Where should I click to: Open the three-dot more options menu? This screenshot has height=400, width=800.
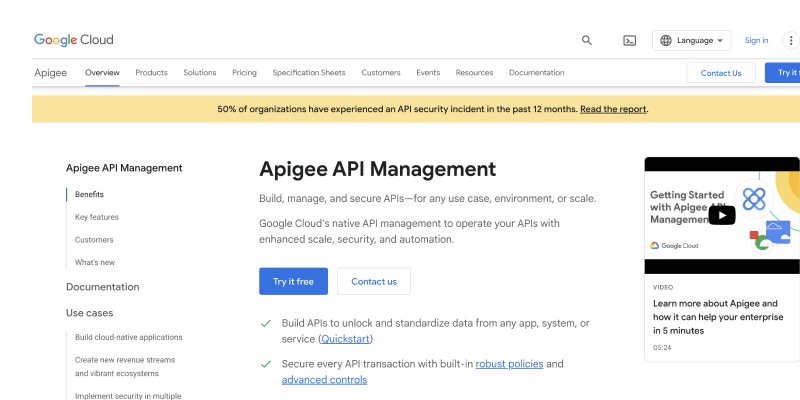coord(791,40)
